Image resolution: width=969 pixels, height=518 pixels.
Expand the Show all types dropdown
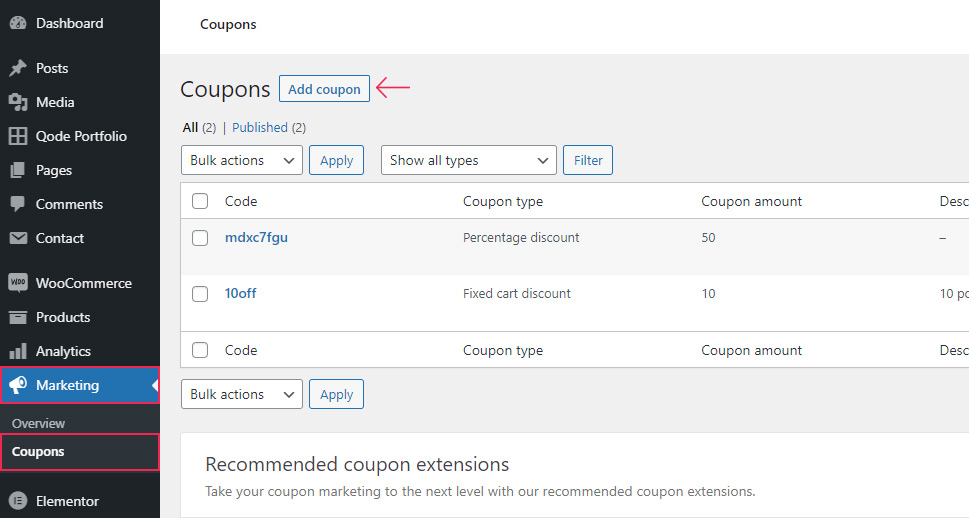click(x=468, y=160)
